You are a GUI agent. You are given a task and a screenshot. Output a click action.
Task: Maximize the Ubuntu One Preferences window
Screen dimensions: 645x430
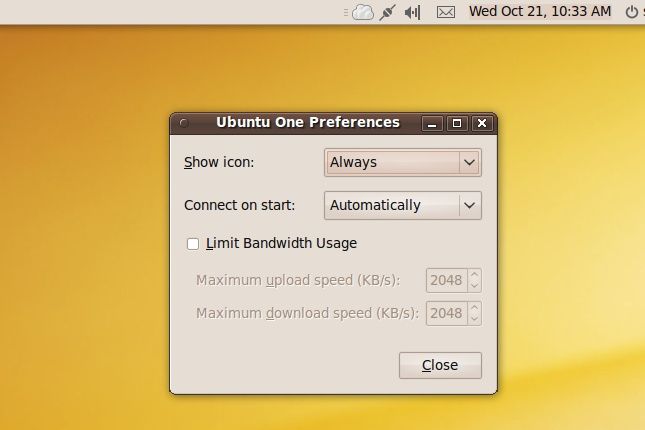point(457,123)
